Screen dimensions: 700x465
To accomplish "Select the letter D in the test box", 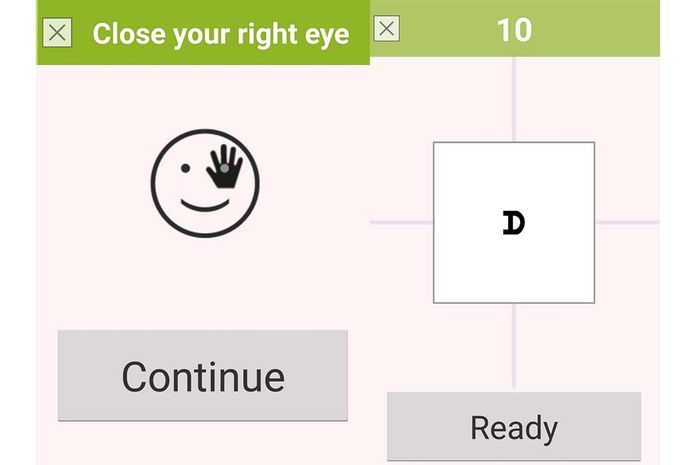I will tap(513, 223).
